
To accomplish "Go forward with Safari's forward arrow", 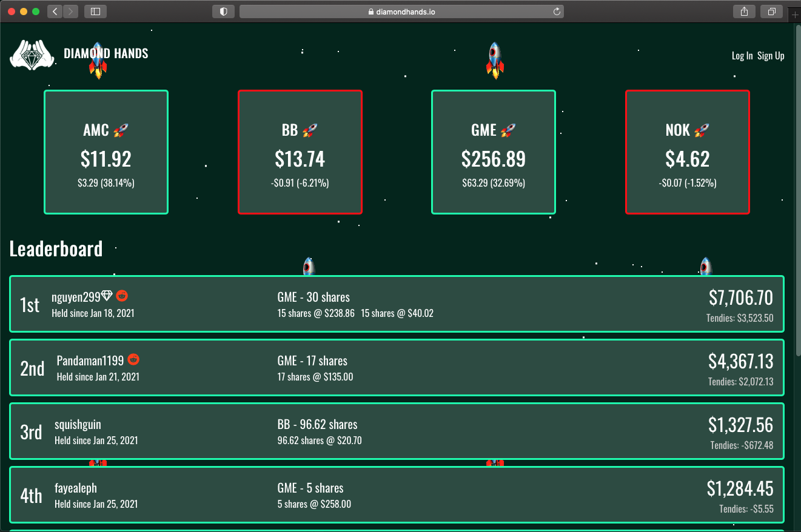I will click(70, 11).
